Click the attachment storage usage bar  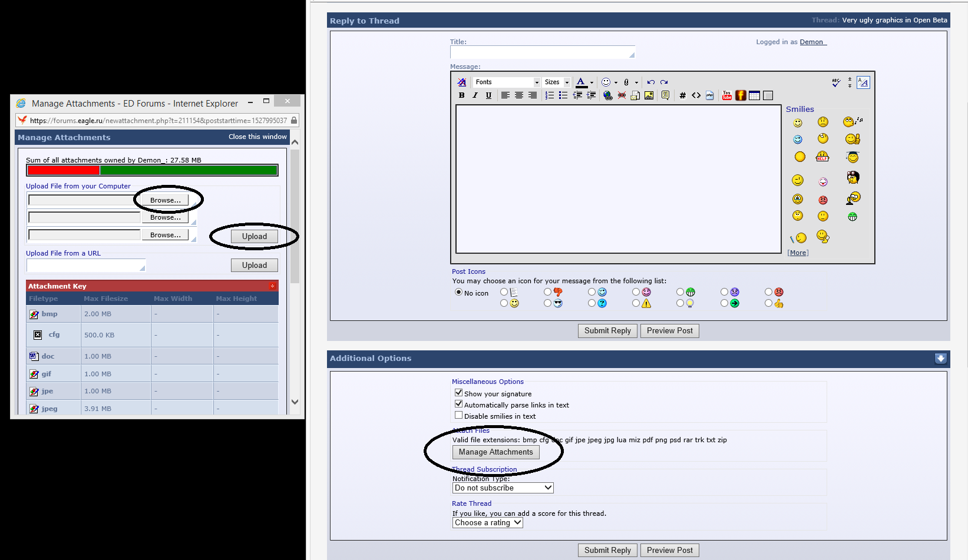tap(152, 170)
